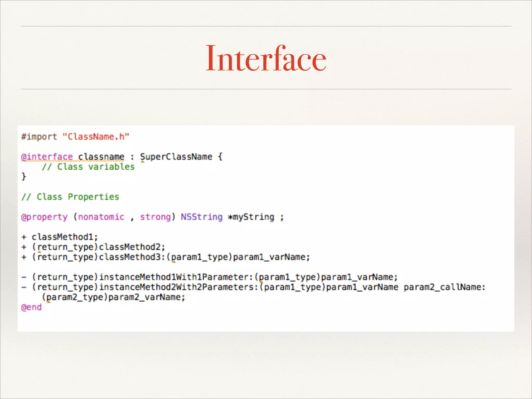Viewport: 532px width, 399px height.
Task: Click the closing brace below Class variables
Action: (x=24, y=177)
